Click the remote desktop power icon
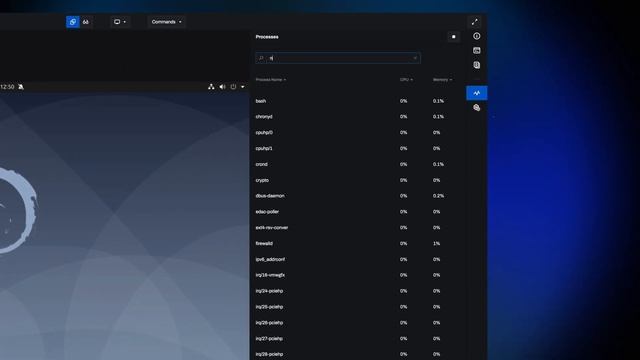640x360 pixels. pyautogui.click(x=233, y=87)
